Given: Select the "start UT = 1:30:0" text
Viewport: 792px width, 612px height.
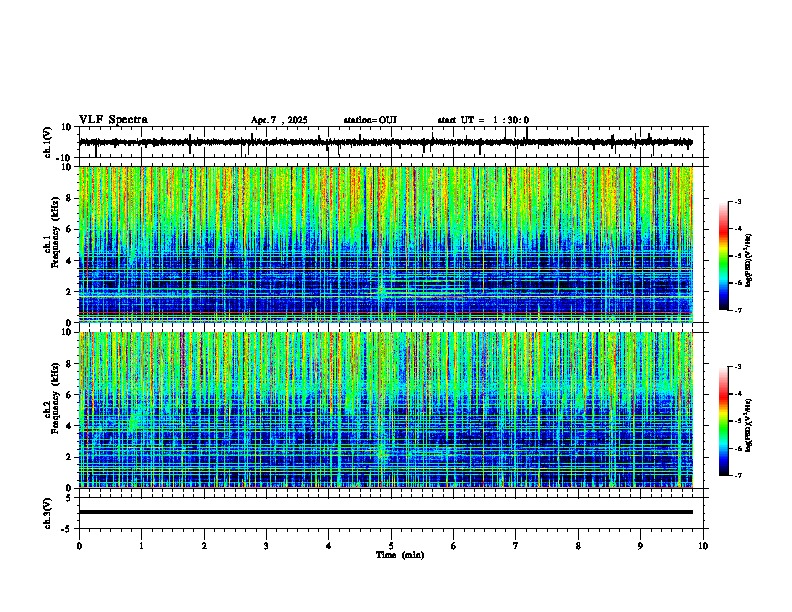Looking at the screenshot, I should (x=483, y=120).
